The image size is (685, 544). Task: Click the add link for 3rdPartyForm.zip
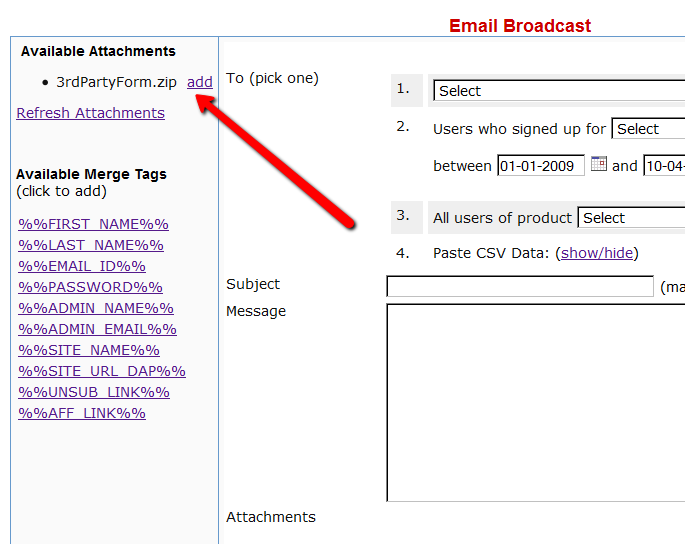click(200, 82)
